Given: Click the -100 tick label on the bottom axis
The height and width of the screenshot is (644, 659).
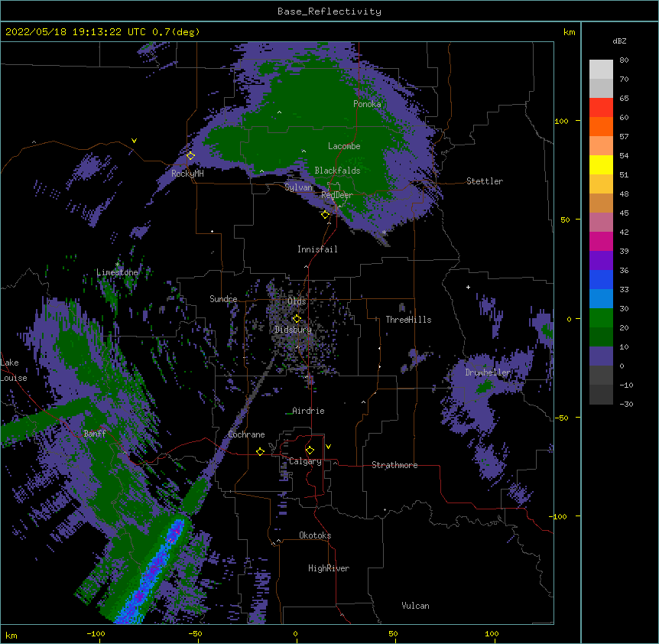Looking at the screenshot, I should [x=96, y=633].
